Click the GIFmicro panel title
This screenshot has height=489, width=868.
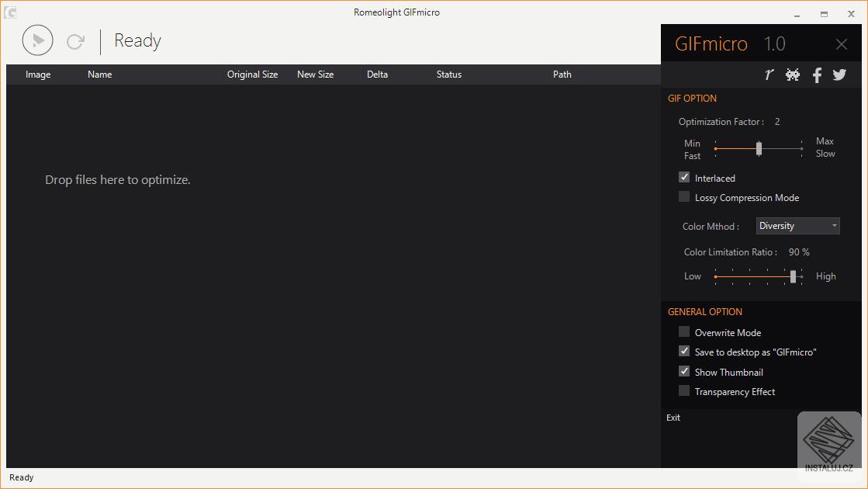pos(711,43)
